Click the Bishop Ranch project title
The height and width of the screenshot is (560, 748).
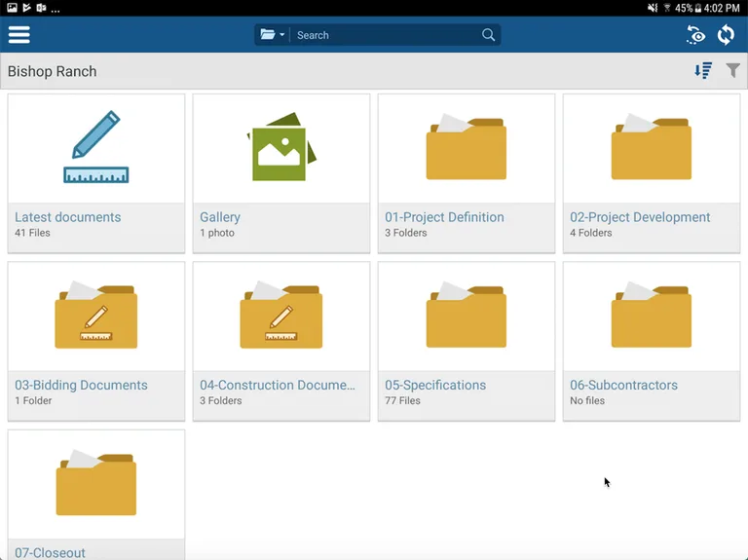(53, 71)
